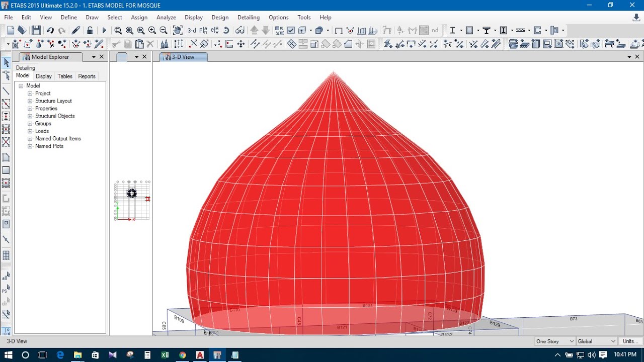Viewport: 644px width, 362px height.
Task: Save the mosque model
Action: [36, 30]
